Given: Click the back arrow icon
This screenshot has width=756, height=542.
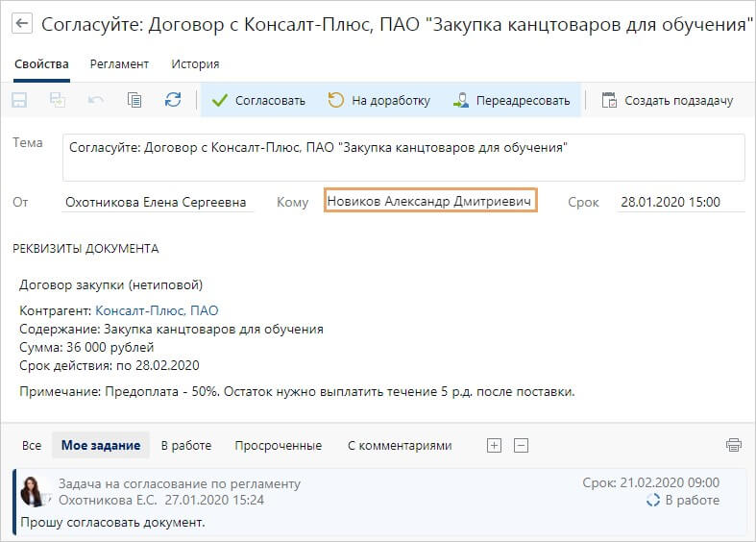Looking at the screenshot, I should click(22, 23).
